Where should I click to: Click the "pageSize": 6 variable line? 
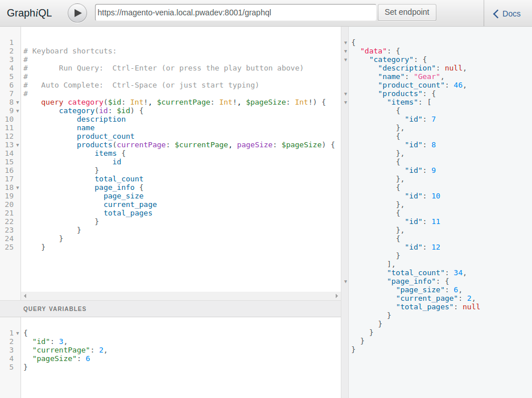click(61, 359)
